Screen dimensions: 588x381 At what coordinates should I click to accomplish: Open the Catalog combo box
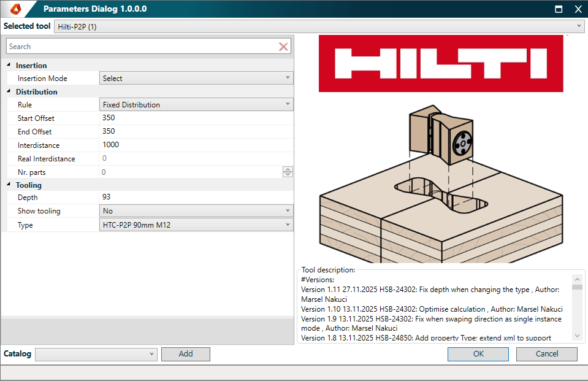coord(96,354)
